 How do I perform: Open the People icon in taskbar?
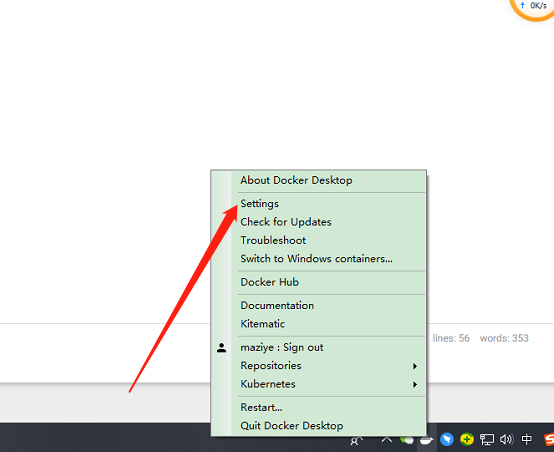pos(356,441)
